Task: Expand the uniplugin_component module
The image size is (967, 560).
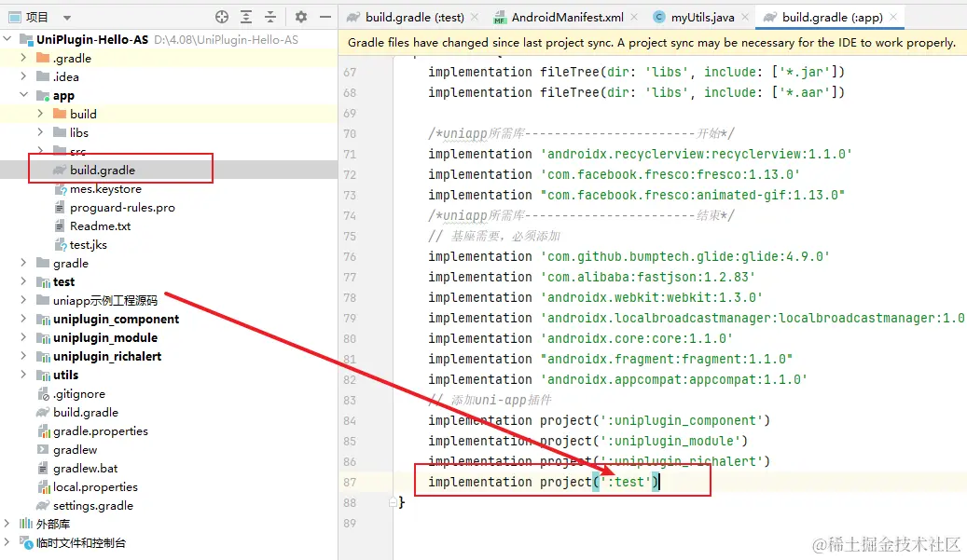Action: 23,319
